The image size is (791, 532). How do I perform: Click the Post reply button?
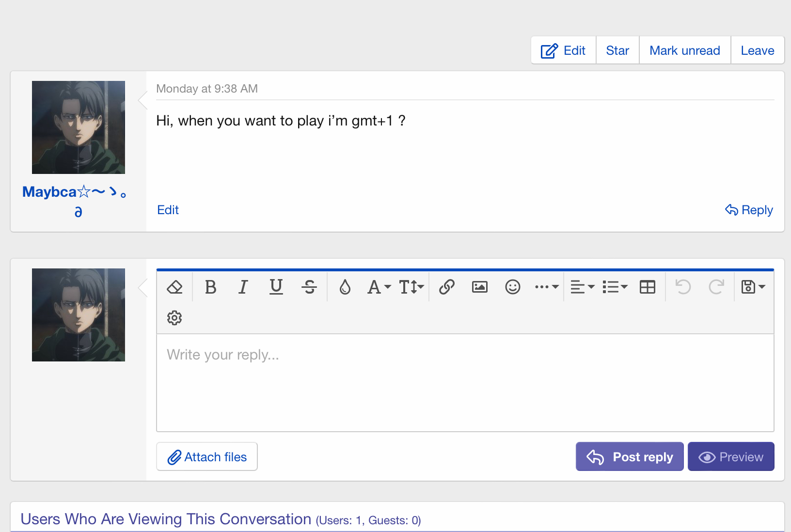coord(630,456)
